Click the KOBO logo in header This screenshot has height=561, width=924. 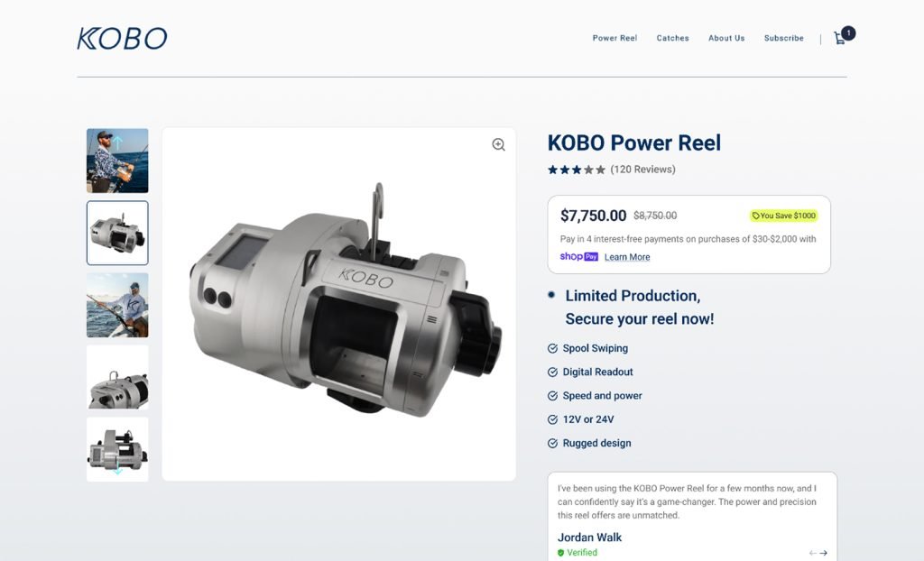[122, 38]
